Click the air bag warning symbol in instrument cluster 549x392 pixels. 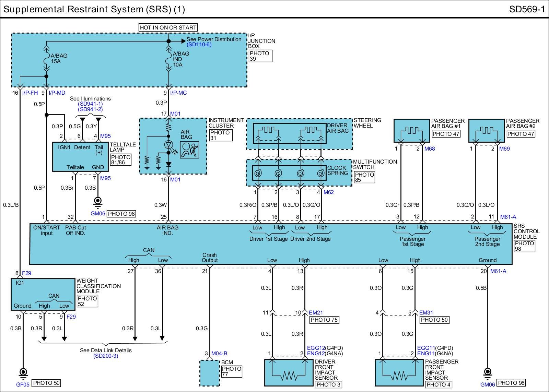tap(190, 150)
